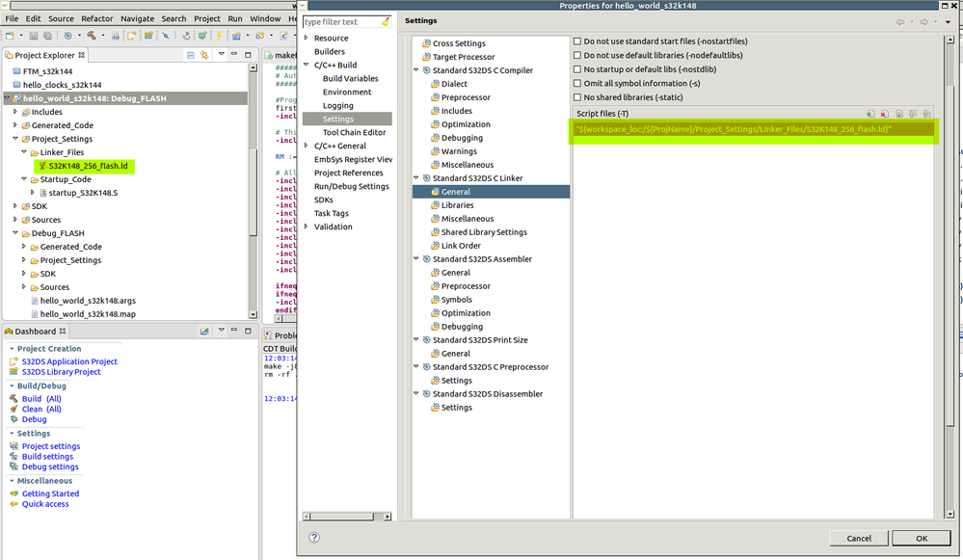Expand the Includes folder in Project Explorer
963x560 pixels.
[x=15, y=112]
